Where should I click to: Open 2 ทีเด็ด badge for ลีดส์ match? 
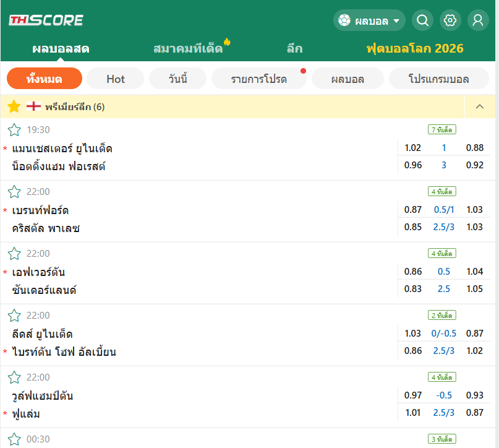tap(441, 315)
